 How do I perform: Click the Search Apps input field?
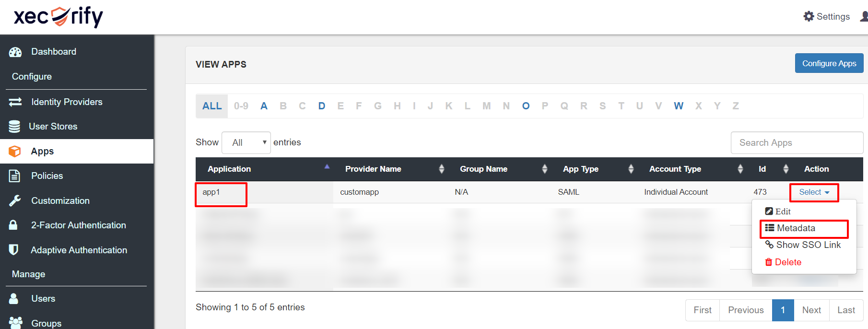coord(797,143)
